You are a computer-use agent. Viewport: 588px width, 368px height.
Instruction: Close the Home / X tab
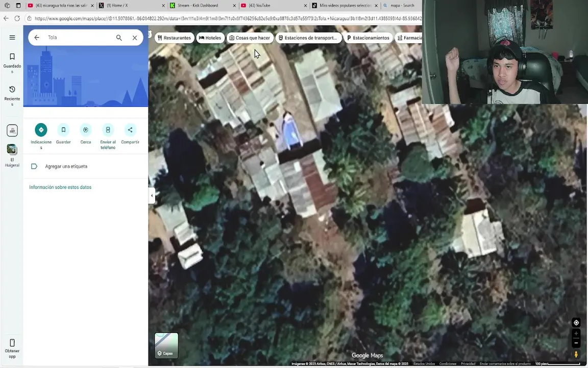pyautogui.click(x=163, y=6)
